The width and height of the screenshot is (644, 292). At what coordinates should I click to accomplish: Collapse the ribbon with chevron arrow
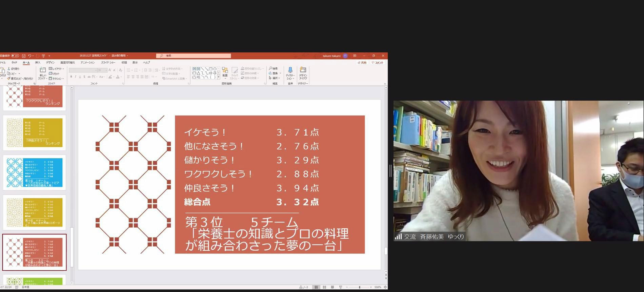coord(385,84)
